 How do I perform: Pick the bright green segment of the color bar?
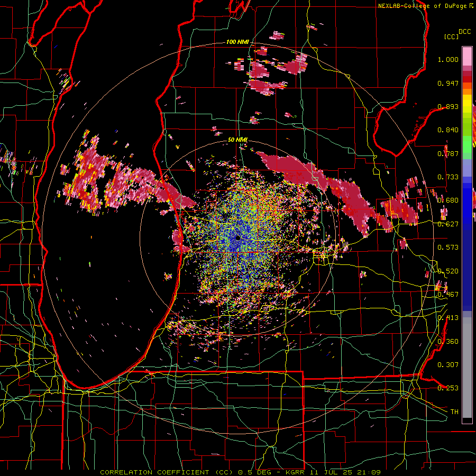point(467,145)
